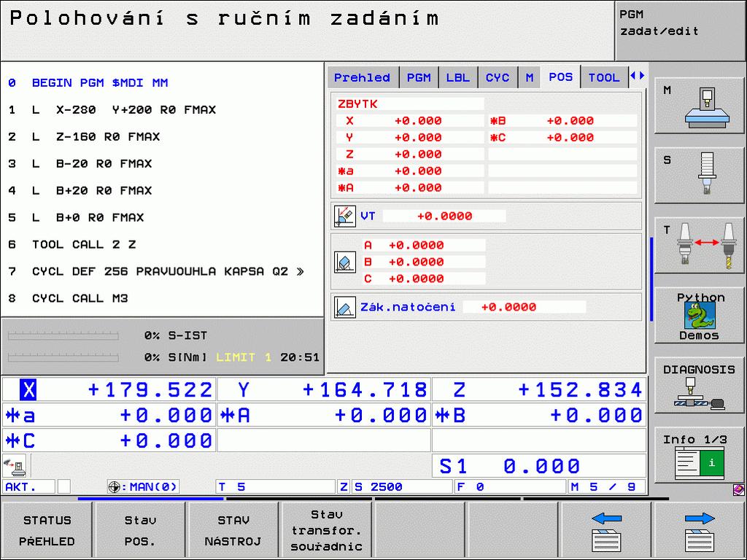Click the 20:51 clock display
The image size is (747, 560).
tap(300, 357)
